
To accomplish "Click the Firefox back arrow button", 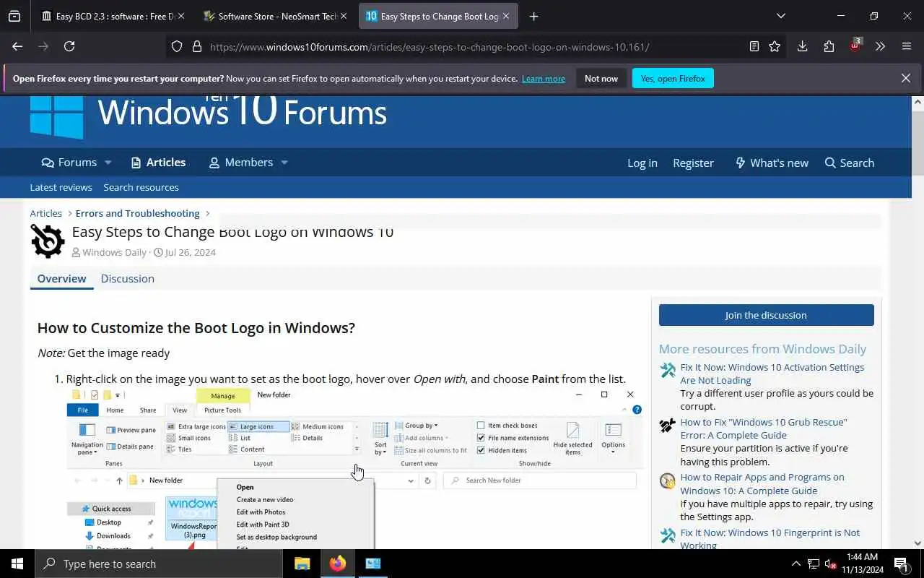I will click(17, 46).
